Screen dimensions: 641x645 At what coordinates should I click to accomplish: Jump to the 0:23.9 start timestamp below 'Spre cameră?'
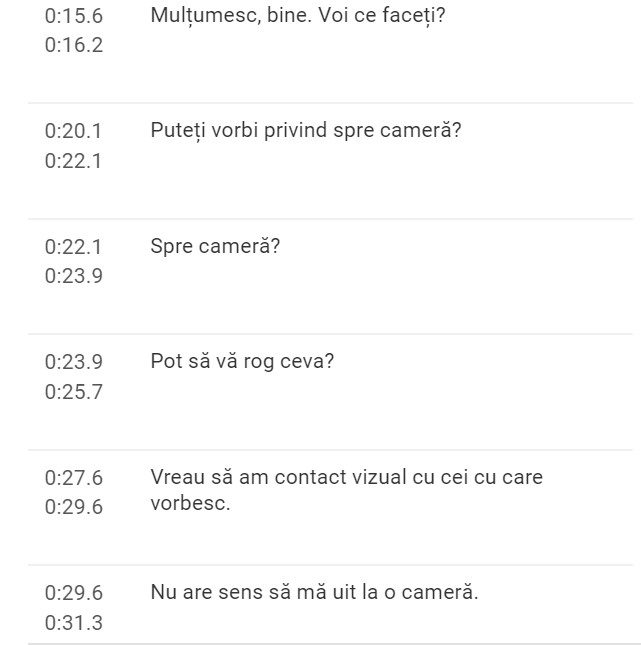[74, 361]
